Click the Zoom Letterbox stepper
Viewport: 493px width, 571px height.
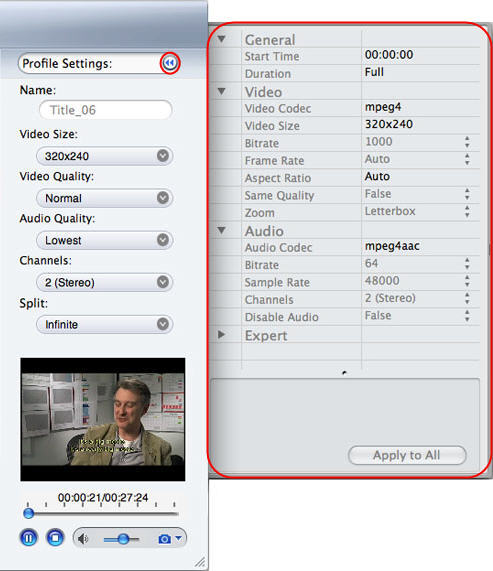pyautogui.click(x=467, y=211)
